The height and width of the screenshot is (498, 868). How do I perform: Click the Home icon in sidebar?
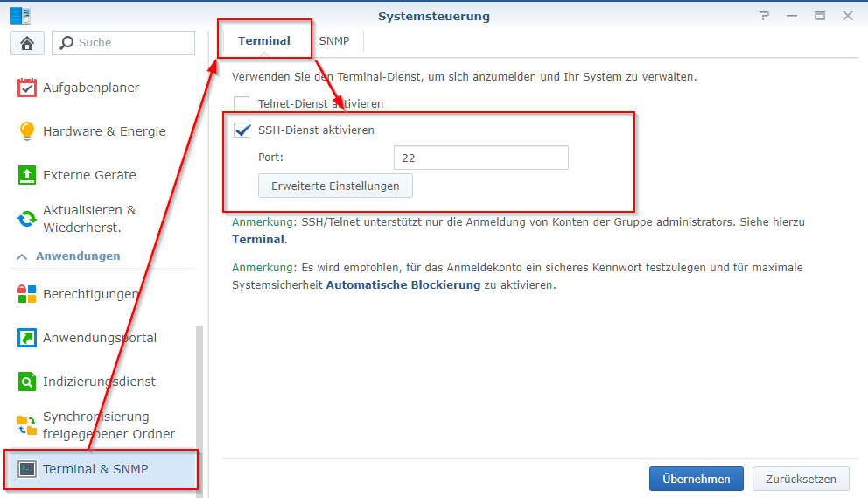pos(26,43)
